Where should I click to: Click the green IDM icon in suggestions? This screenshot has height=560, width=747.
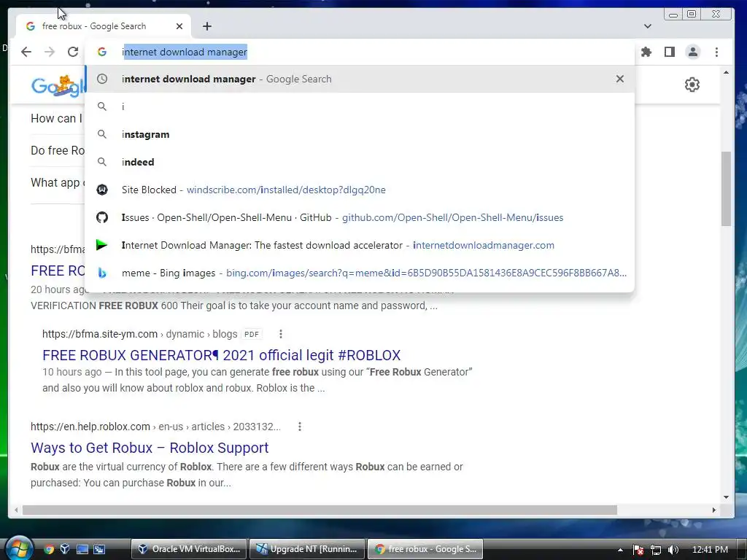coord(101,245)
